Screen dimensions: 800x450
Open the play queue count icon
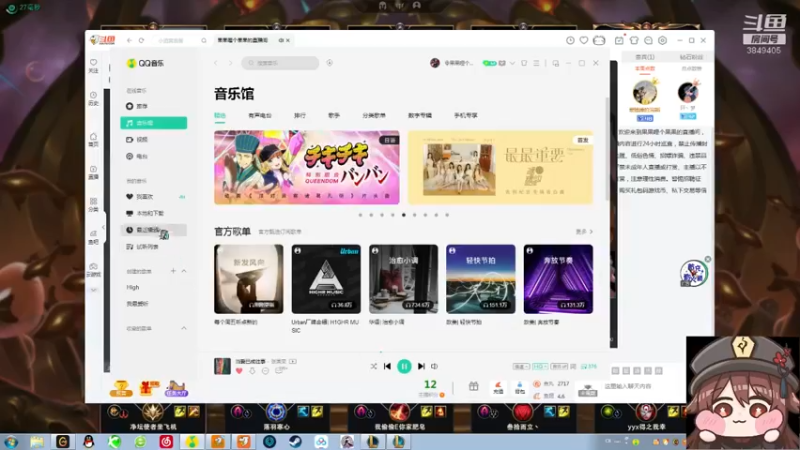pos(589,366)
